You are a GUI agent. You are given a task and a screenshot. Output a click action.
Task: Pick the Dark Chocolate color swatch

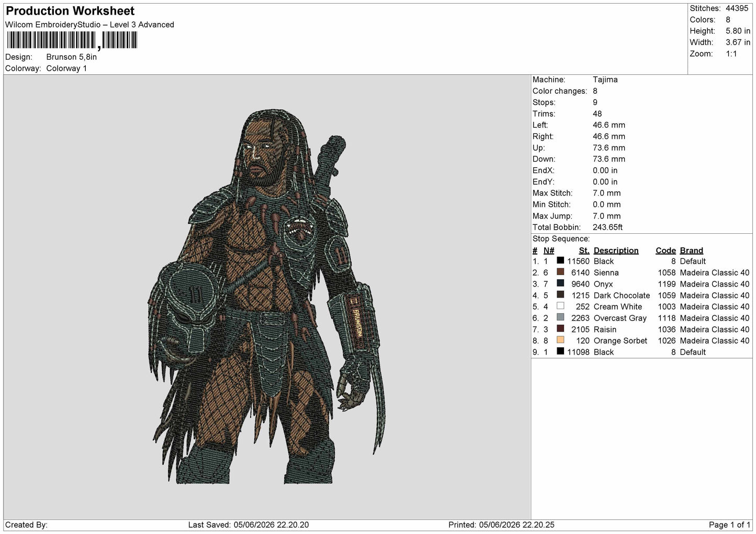coord(560,294)
